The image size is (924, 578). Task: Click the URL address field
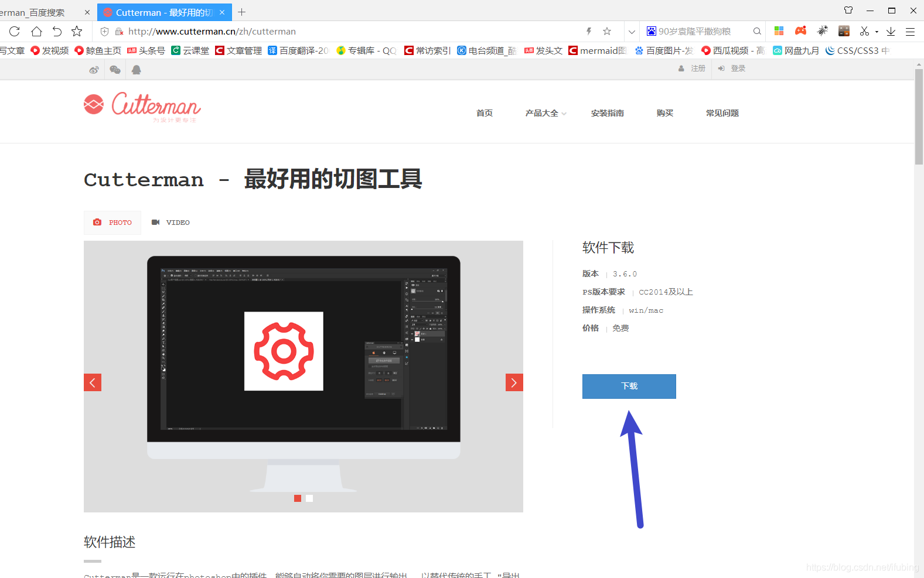point(352,32)
